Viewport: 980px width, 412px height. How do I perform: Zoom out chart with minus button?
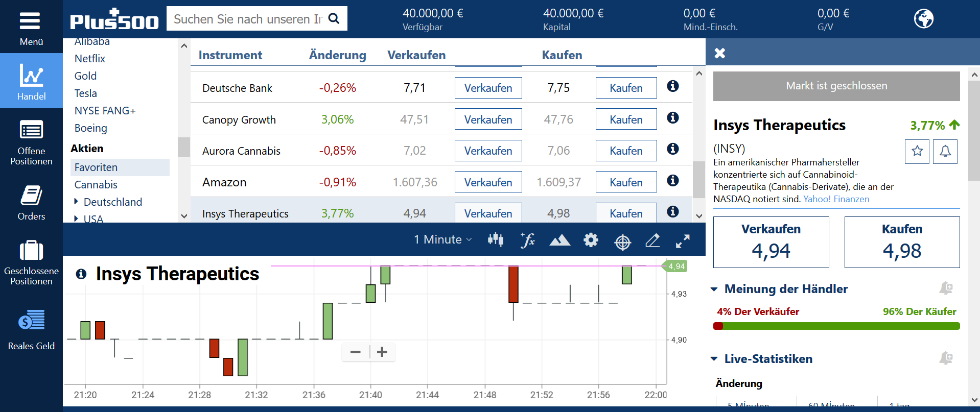pos(356,352)
